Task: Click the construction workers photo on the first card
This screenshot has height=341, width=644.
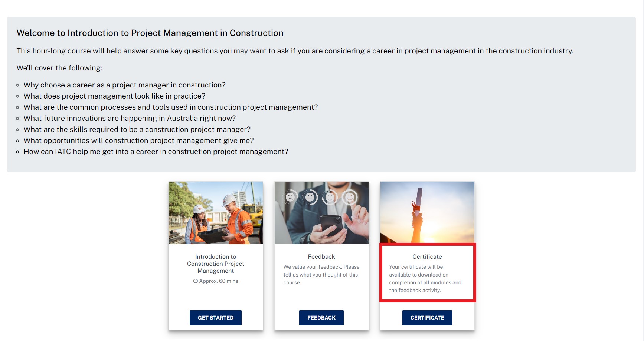Action: pos(215,212)
